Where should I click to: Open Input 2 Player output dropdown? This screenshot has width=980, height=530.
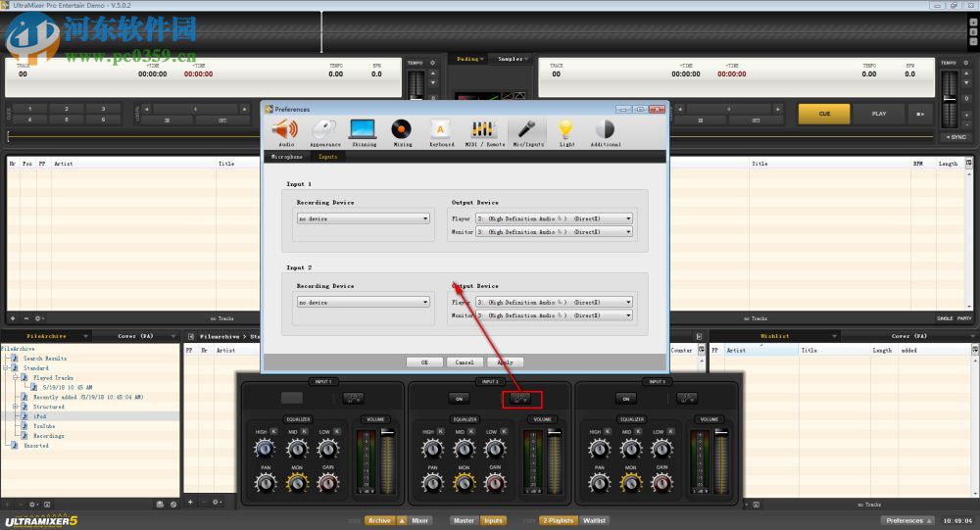(x=554, y=303)
